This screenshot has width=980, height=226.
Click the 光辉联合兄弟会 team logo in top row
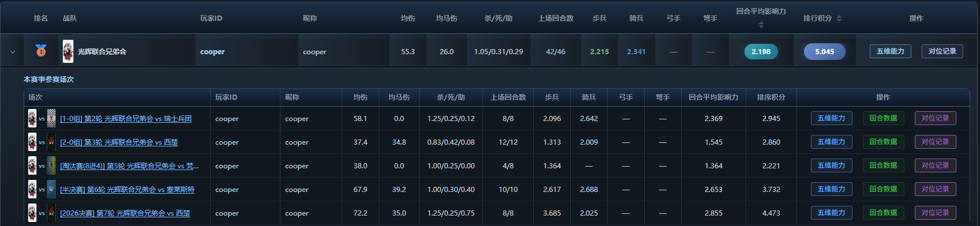[68, 51]
